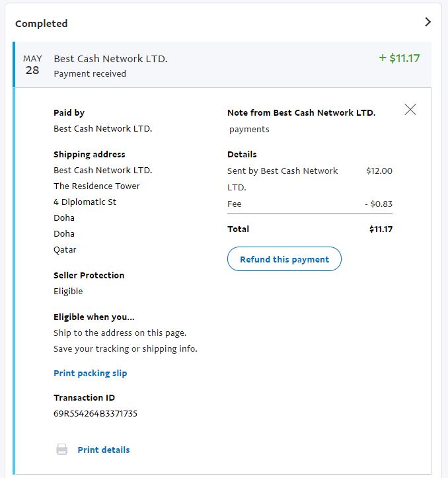Close the transaction details panel
Viewport: 448px width, 478px height.
tap(410, 110)
